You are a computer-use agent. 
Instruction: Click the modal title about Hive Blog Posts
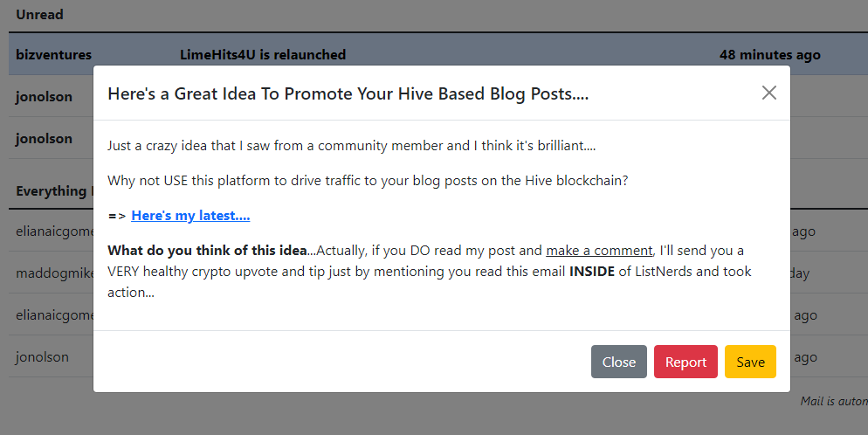[348, 94]
